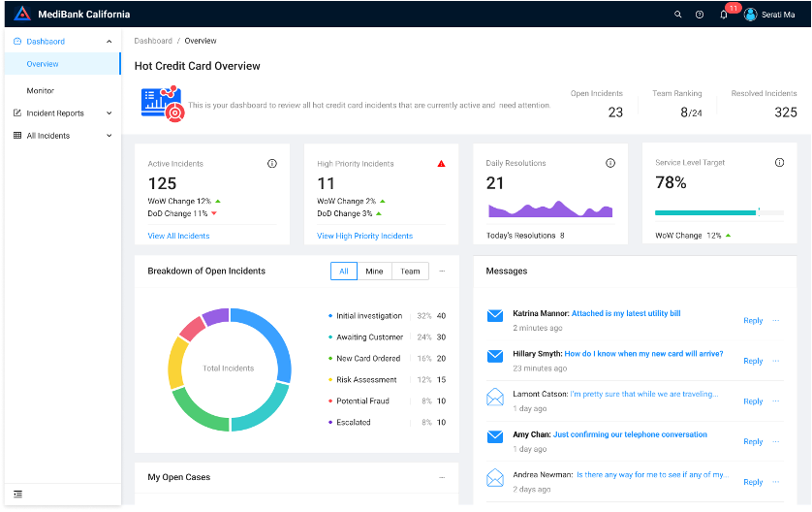Switch breakdown filter to Mine
Image resolution: width=812 pixels, height=512 pixels.
tap(374, 271)
